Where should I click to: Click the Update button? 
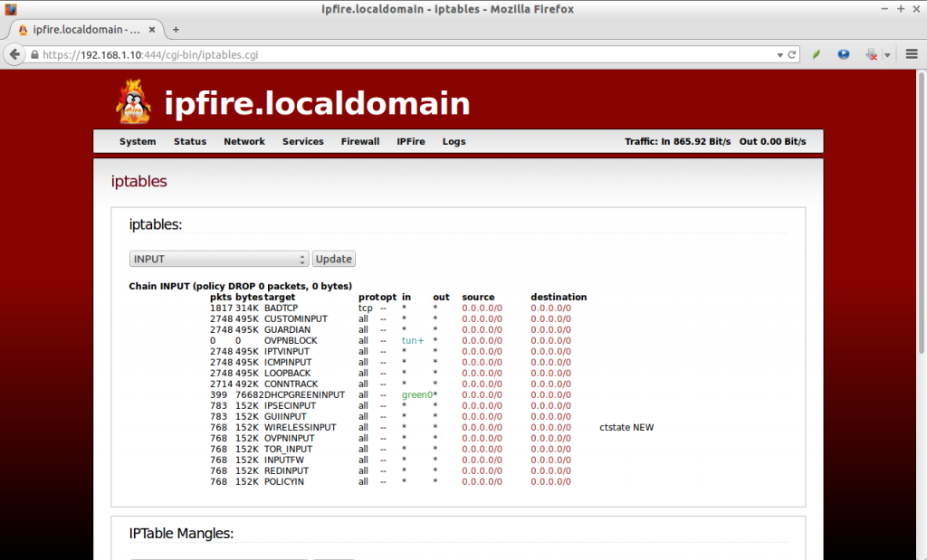333,258
